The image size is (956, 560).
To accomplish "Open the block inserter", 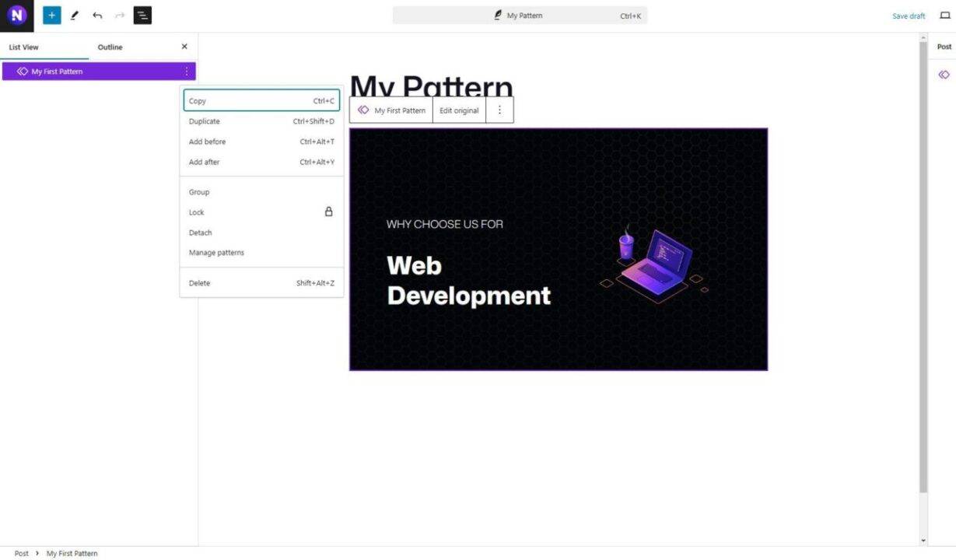I will pos(51,15).
